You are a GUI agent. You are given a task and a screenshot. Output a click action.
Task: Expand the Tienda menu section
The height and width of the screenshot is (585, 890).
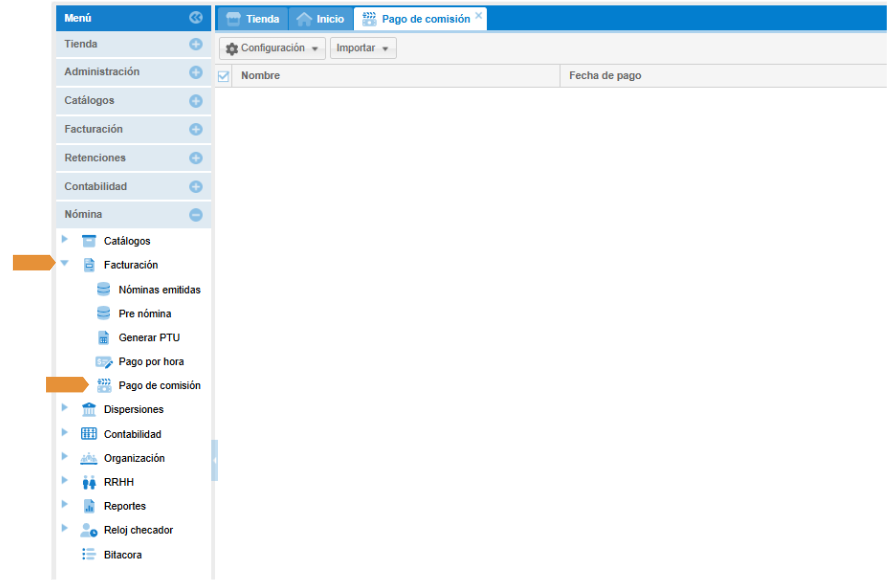(196, 44)
